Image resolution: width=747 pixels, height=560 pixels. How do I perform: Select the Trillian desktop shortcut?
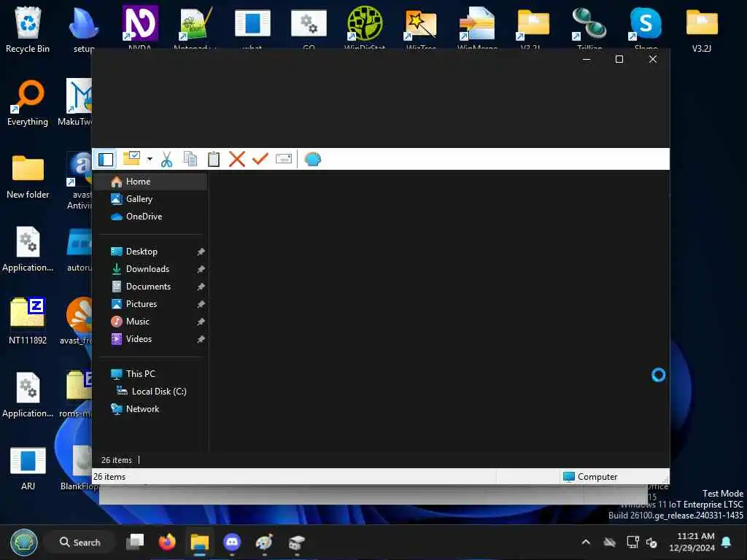[x=589, y=27]
